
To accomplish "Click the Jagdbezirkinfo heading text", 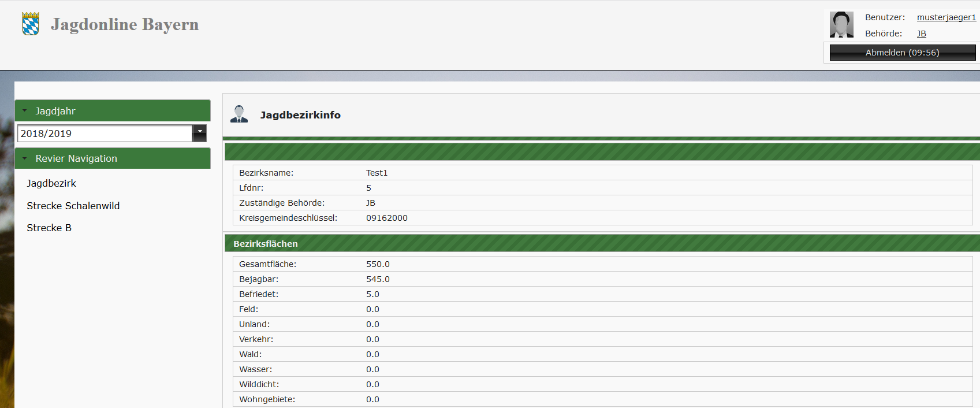I will point(300,115).
